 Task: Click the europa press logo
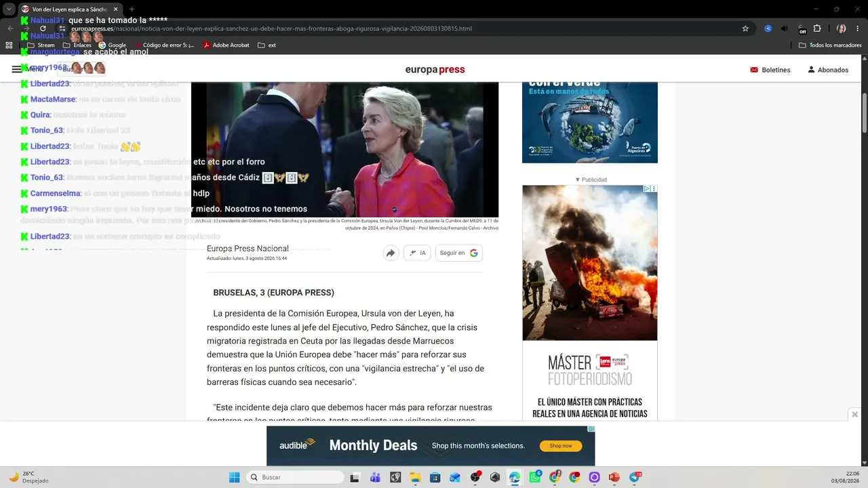tap(435, 70)
